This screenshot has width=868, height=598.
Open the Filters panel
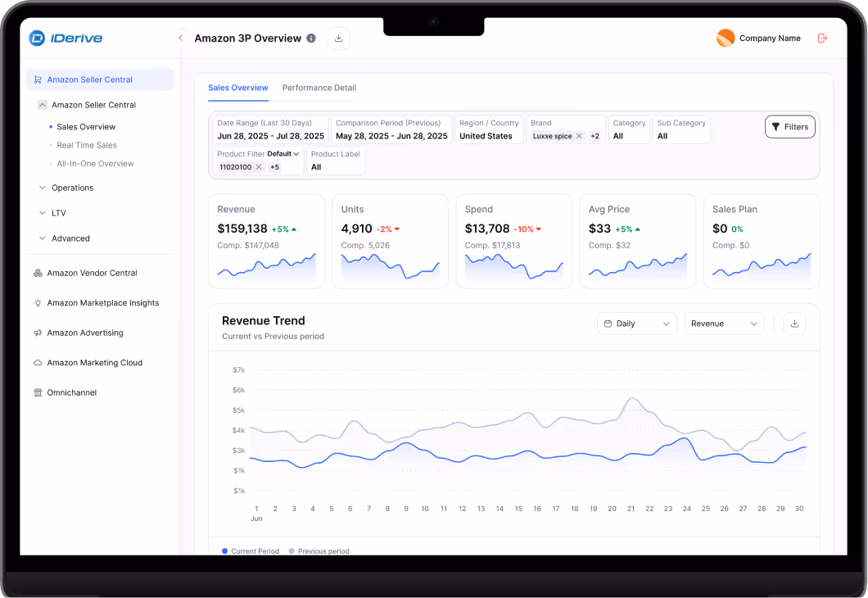(x=789, y=126)
